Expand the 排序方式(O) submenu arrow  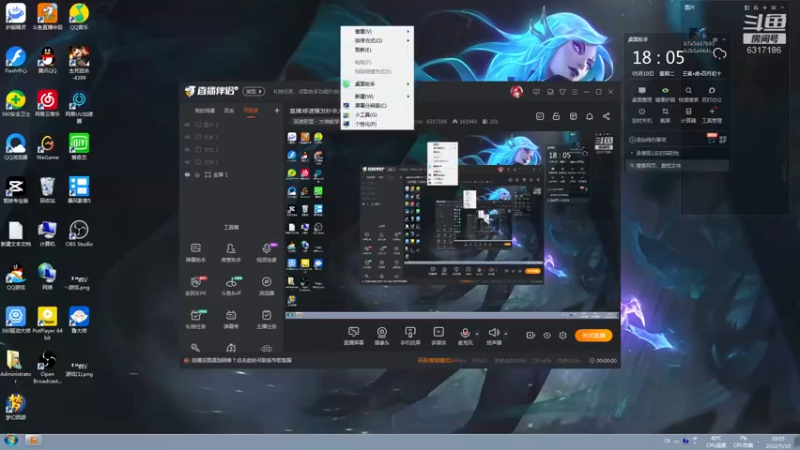(408, 41)
